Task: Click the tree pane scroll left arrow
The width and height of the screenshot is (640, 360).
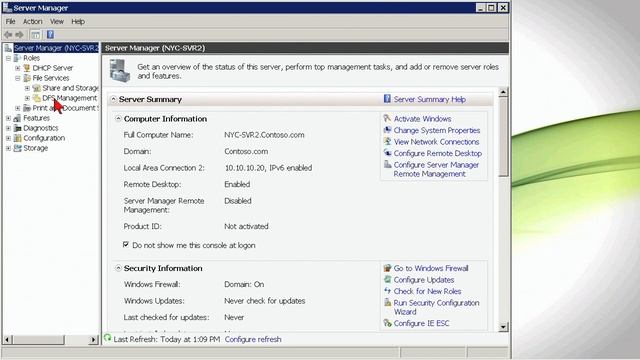Action: pyautogui.click(x=8, y=339)
